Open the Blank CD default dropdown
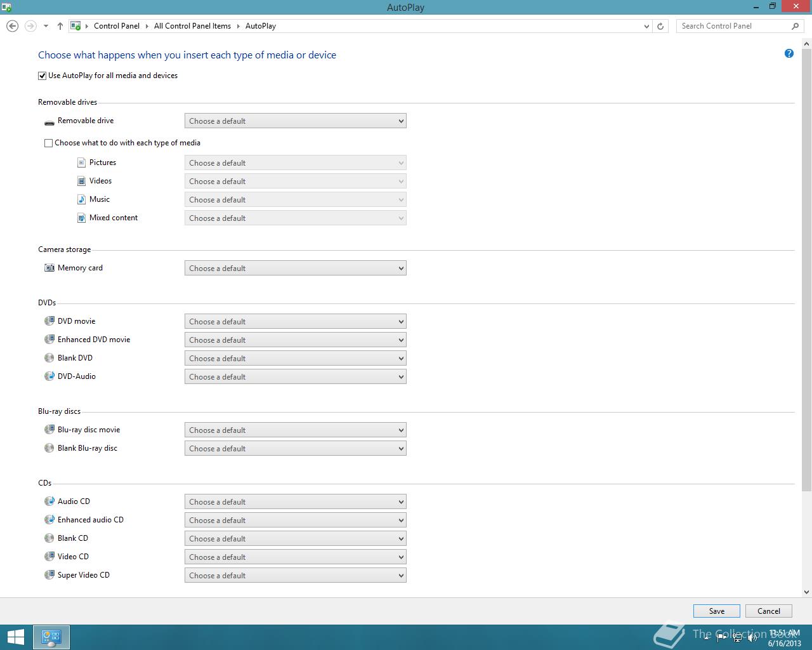The height and width of the screenshot is (650, 812). click(296, 538)
